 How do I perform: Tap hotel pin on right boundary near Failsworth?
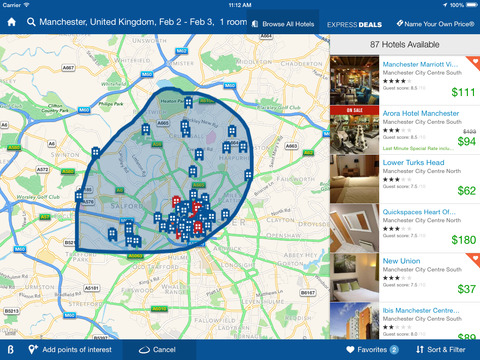click(248, 175)
